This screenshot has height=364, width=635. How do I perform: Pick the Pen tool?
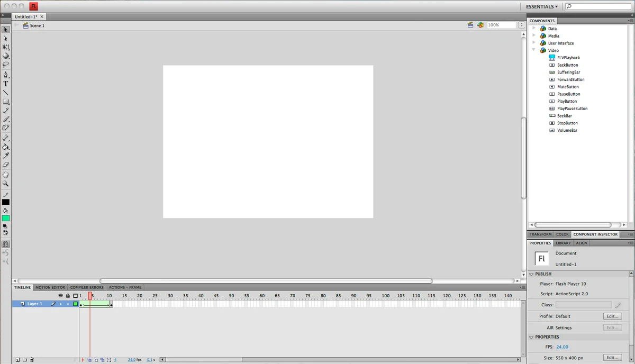[6, 75]
